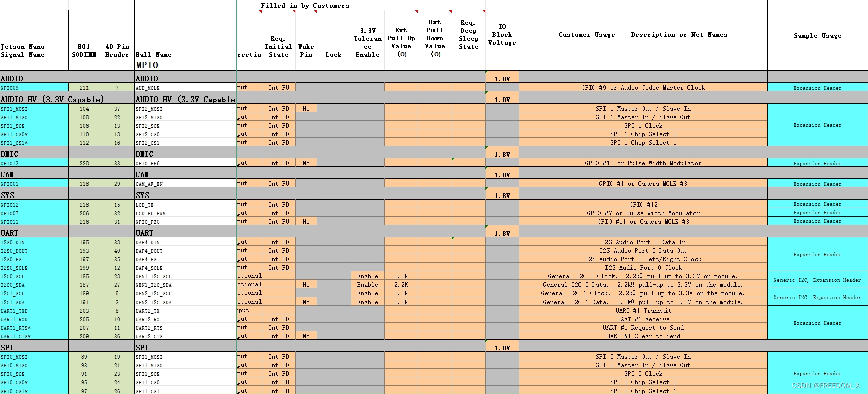
Task: Click 'Expansion Header' cell in the GPIO09 row
Action: pyautogui.click(x=818, y=87)
